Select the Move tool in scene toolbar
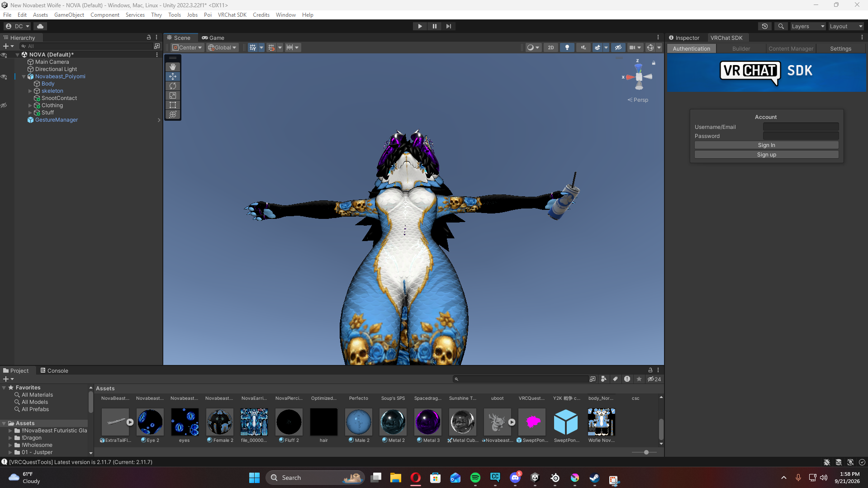The image size is (868, 488). 173,76
